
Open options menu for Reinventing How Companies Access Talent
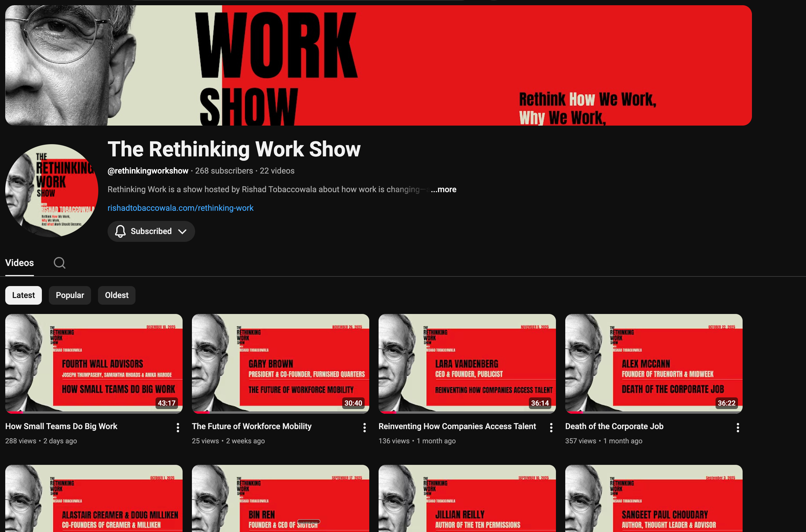point(551,428)
